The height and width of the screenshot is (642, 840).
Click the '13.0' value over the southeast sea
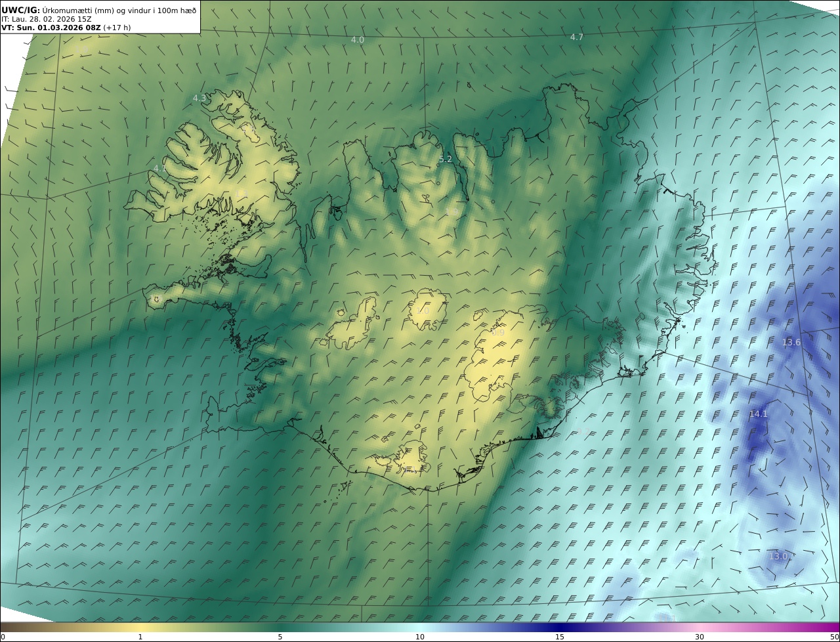(778, 556)
